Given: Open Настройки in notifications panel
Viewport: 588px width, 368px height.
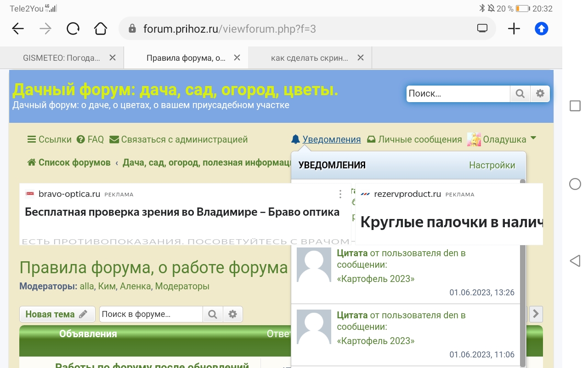Looking at the screenshot, I should pos(492,165).
